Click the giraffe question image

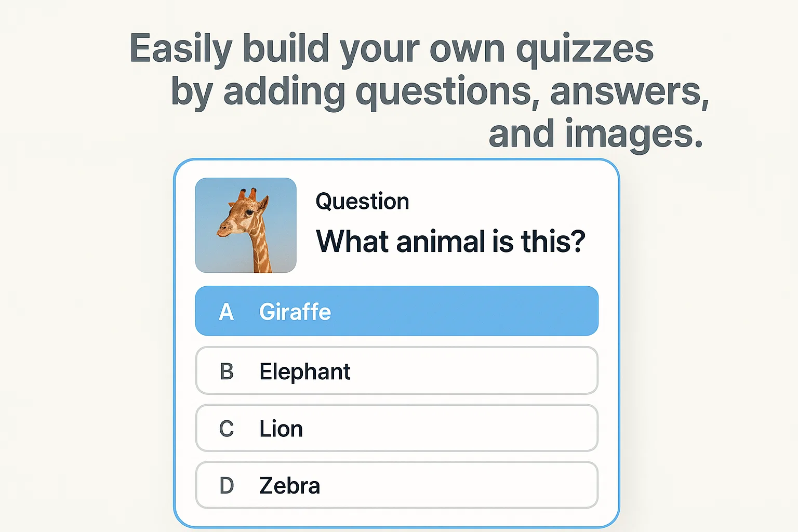245,225
